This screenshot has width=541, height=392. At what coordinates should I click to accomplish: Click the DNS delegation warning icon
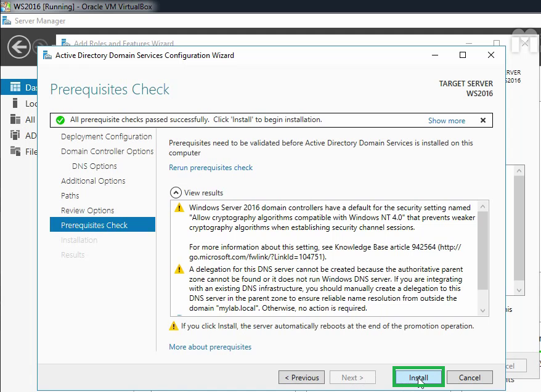[x=179, y=269]
